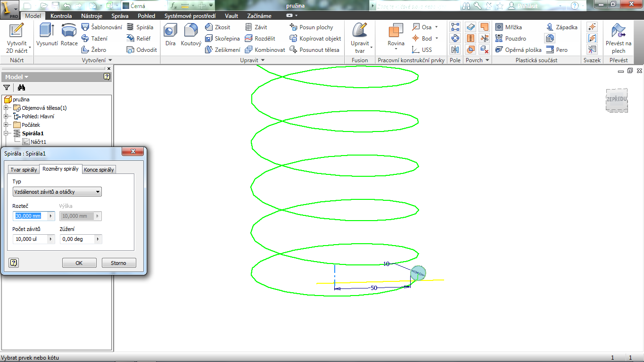Open the Upravit tvar Fusion tool
The width and height of the screenshot is (644, 362).
360,38
